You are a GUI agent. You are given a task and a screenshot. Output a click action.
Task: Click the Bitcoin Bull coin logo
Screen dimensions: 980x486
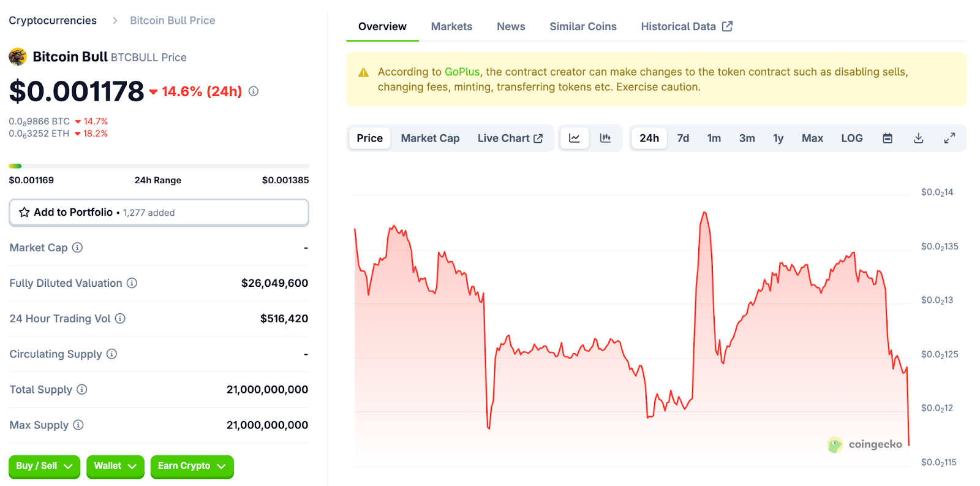[x=18, y=57]
